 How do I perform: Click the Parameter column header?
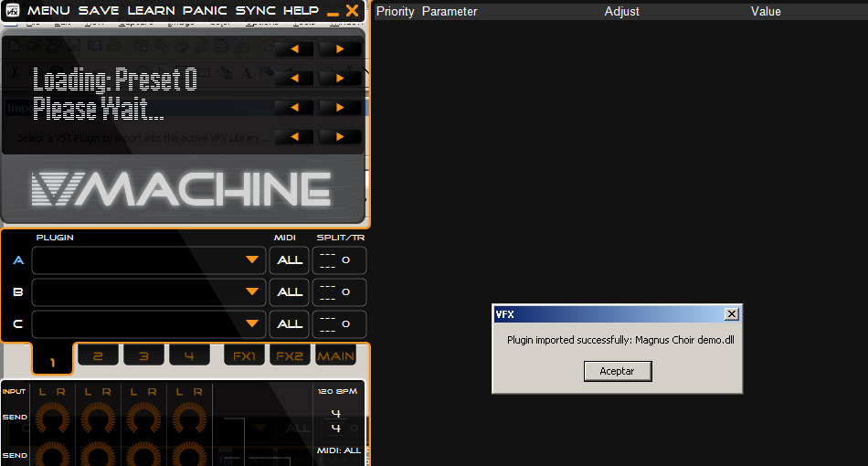coord(450,12)
